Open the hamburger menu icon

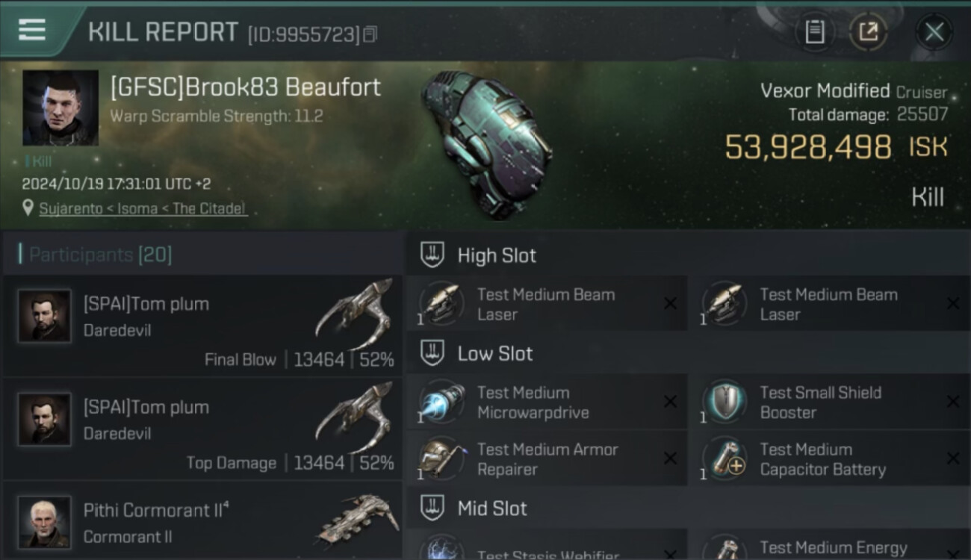point(32,31)
